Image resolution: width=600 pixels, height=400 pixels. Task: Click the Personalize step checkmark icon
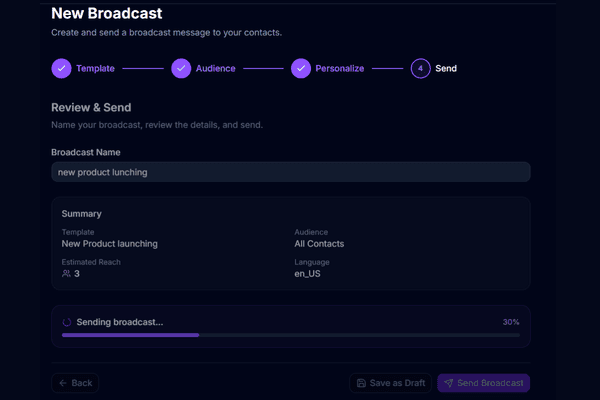pyautogui.click(x=301, y=69)
